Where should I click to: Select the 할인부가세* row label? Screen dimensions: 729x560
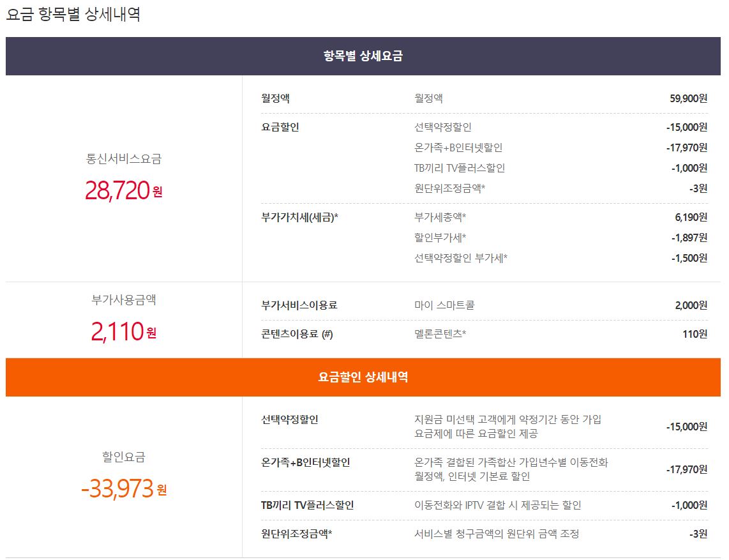click(440, 238)
